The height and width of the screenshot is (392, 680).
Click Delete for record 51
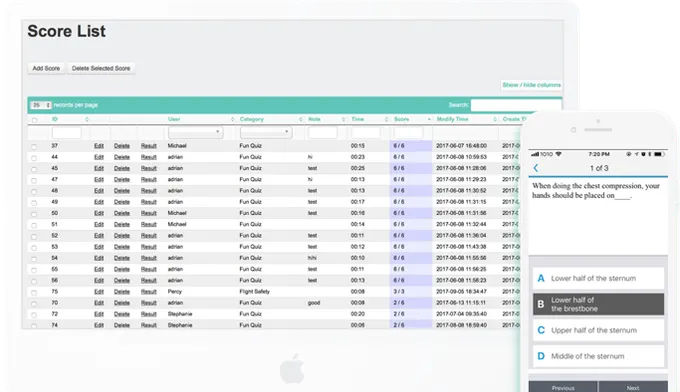122,225
